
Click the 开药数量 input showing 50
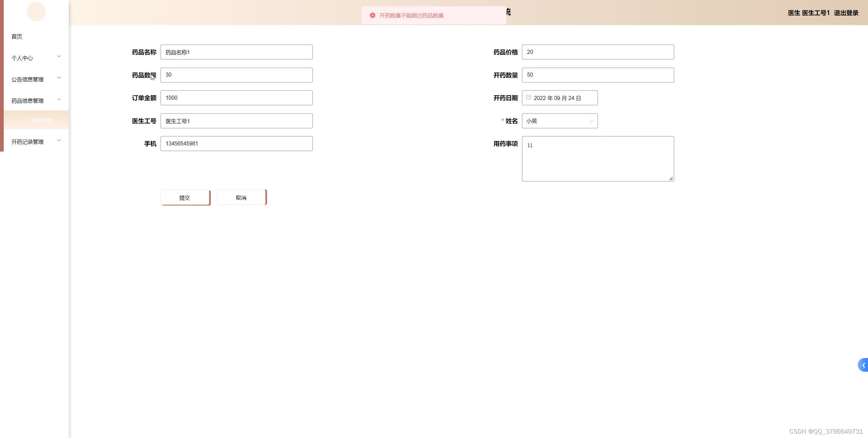tap(598, 75)
